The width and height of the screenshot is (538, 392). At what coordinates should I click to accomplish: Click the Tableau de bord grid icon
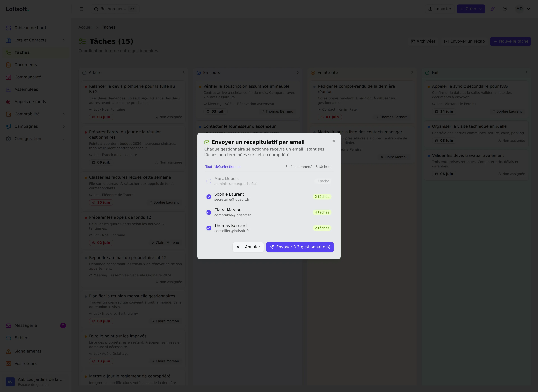coord(9,28)
